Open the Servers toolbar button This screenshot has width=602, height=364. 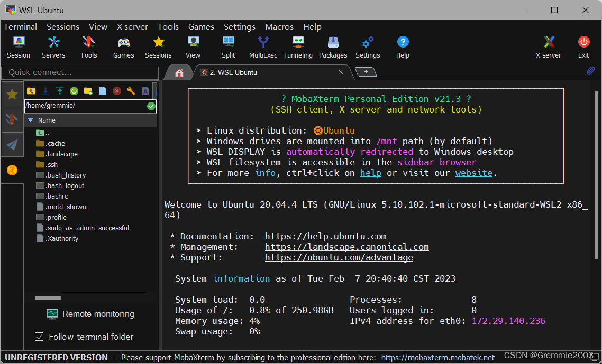coord(53,47)
